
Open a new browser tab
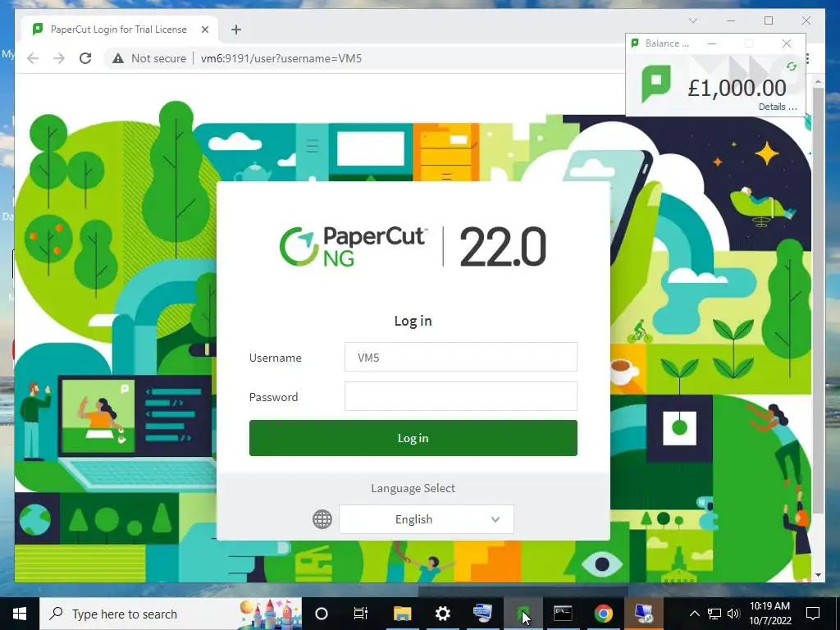236,30
